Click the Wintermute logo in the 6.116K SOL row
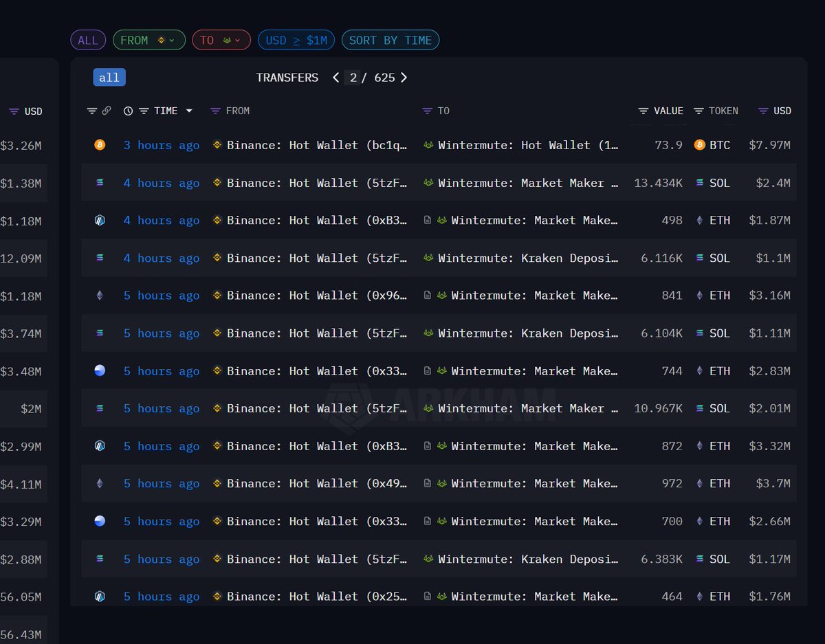This screenshot has height=644, width=825. [x=428, y=258]
